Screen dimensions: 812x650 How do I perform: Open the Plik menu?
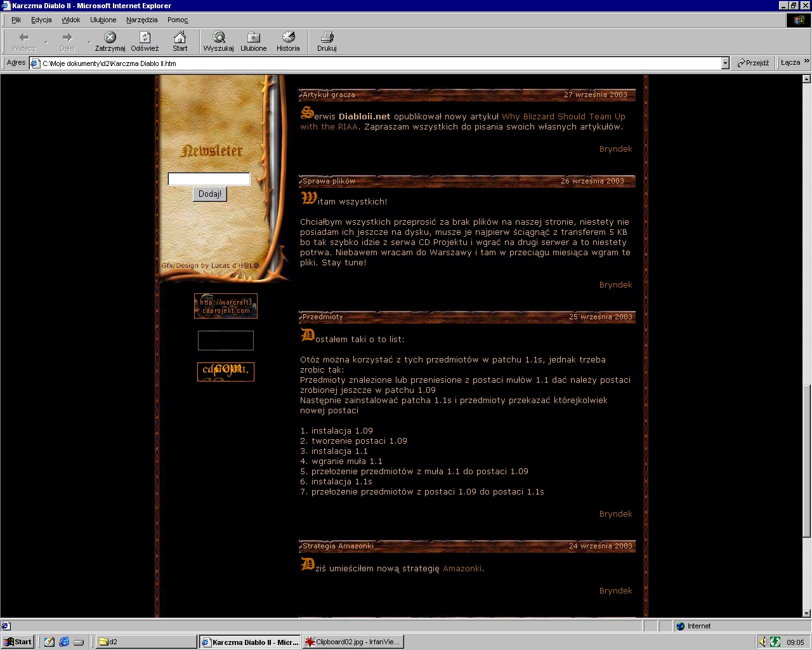(x=16, y=20)
